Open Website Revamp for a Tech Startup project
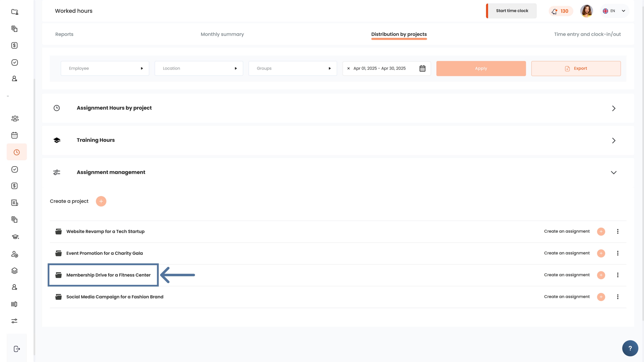 [105, 232]
